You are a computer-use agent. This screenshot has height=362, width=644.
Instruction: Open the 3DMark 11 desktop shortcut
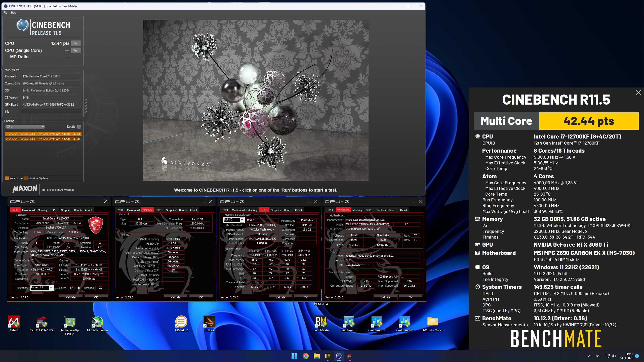click(181, 324)
